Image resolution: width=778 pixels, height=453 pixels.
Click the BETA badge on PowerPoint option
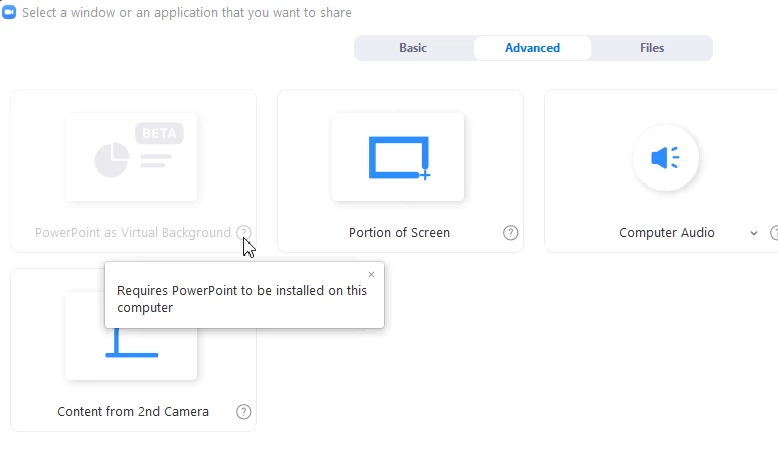(159, 133)
